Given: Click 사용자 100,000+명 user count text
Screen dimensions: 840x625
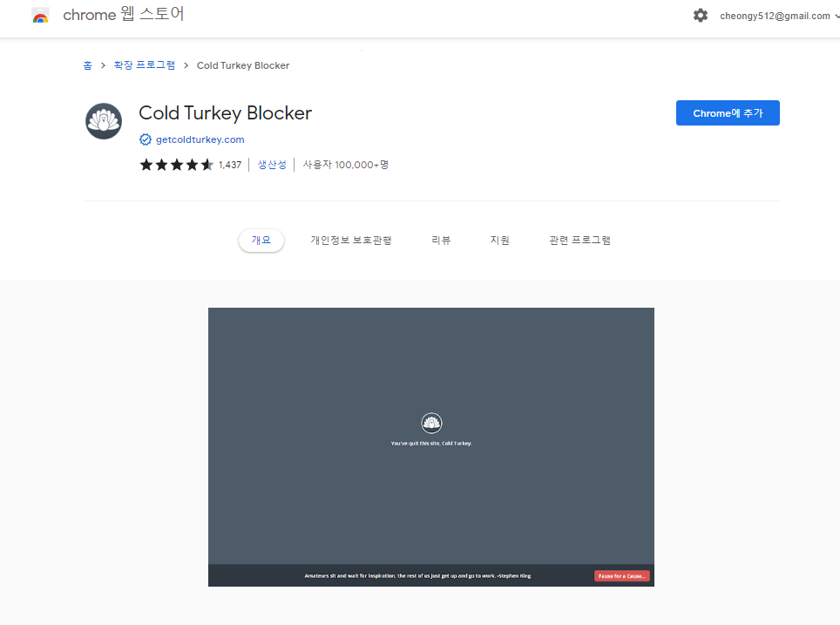Looking at the screenshot, I should (x=346, y=165).
